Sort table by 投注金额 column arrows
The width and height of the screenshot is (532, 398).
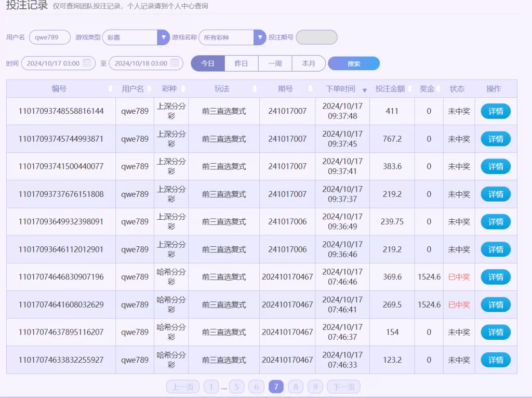coord(409,89)
